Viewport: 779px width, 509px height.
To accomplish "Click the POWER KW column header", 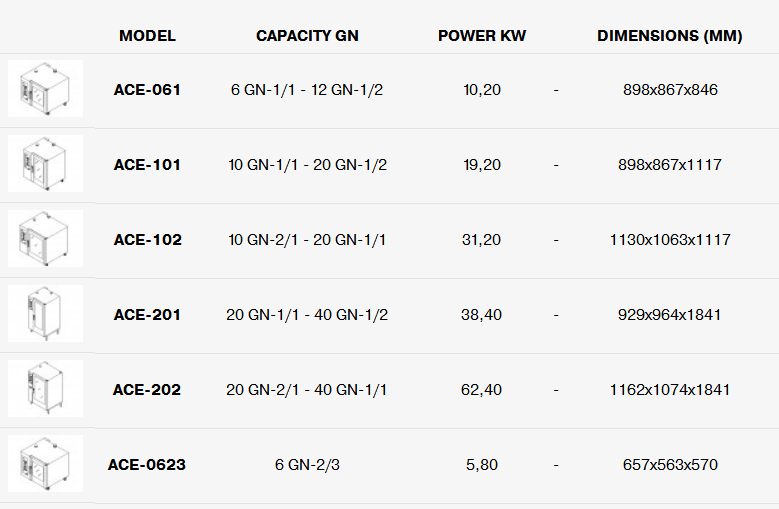I will [482, 36].
